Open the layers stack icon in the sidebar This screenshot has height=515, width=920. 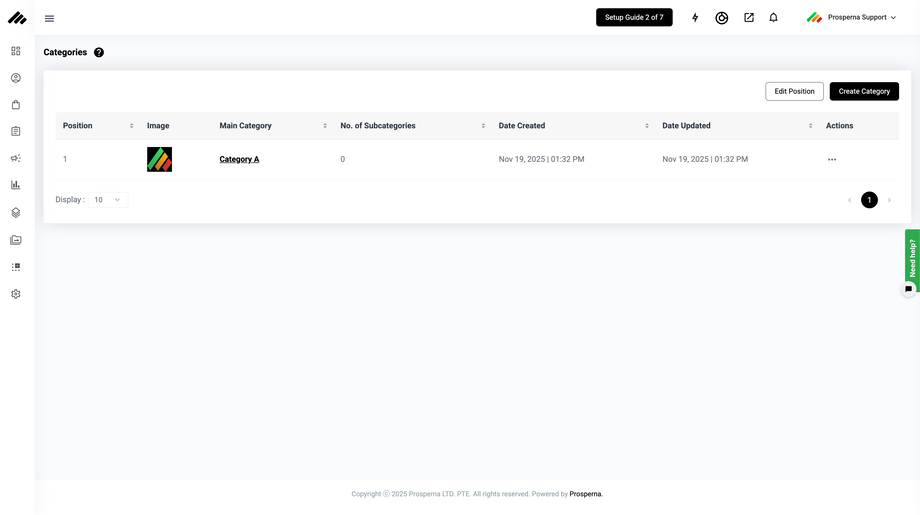tap(16, 212)
